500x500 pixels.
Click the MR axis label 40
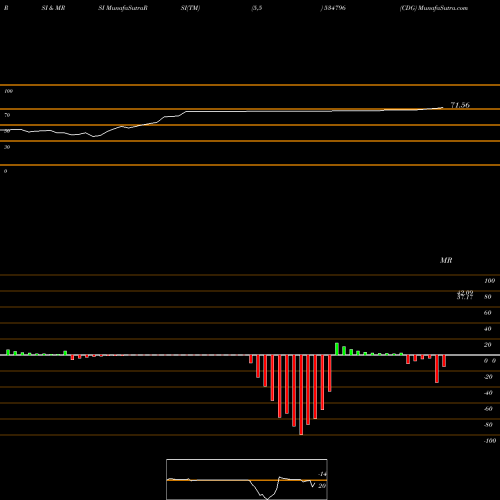(488, 329)
